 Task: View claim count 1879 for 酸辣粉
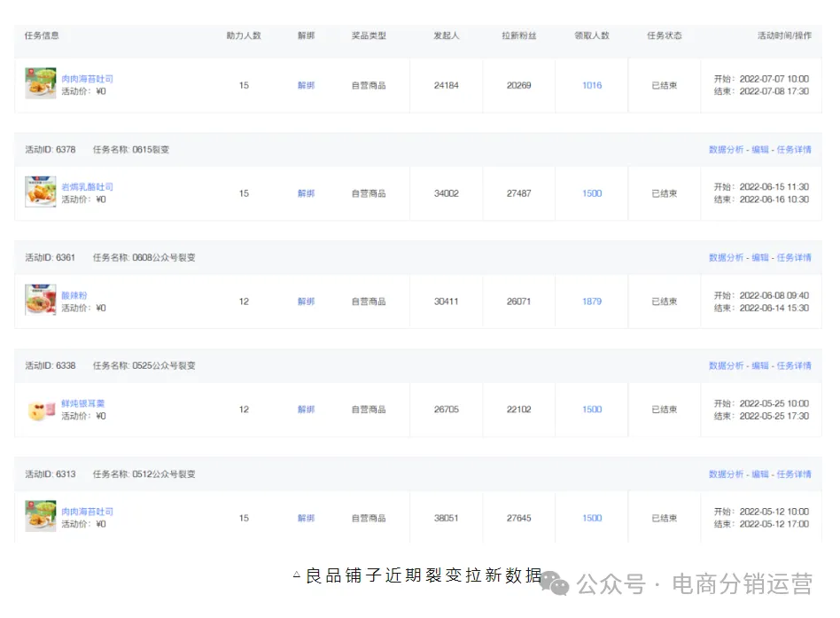click(x=590, y=301)
